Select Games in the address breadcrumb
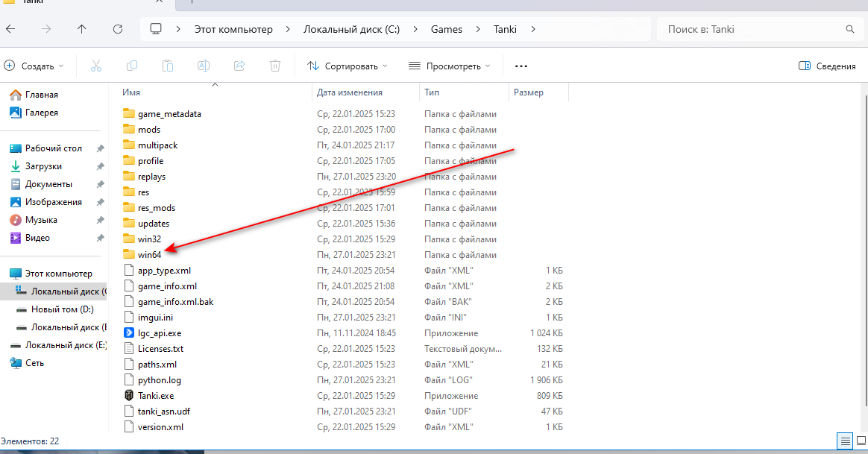Image resolution: width=868 pixels, height=454 pixels. (x=447, y=29)
